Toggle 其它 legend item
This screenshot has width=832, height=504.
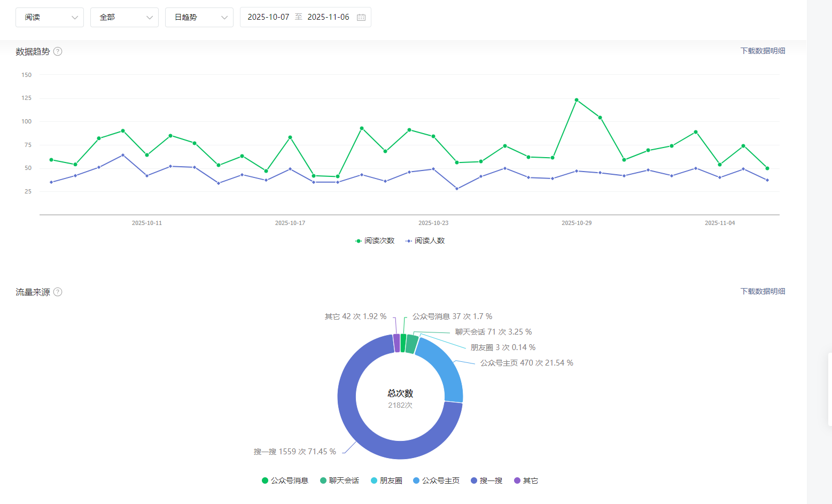(x=526, y=480)
